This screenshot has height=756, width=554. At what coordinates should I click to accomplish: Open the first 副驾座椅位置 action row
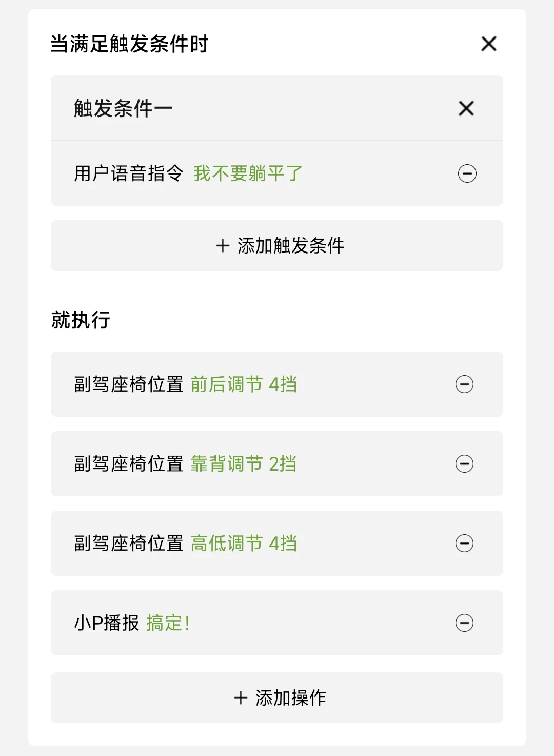tap(277, 384)
